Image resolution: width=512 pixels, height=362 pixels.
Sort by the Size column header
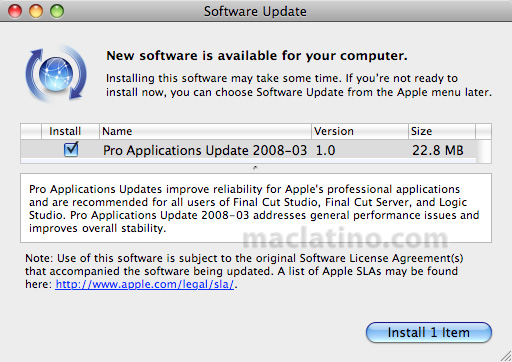tap(442, 131)
